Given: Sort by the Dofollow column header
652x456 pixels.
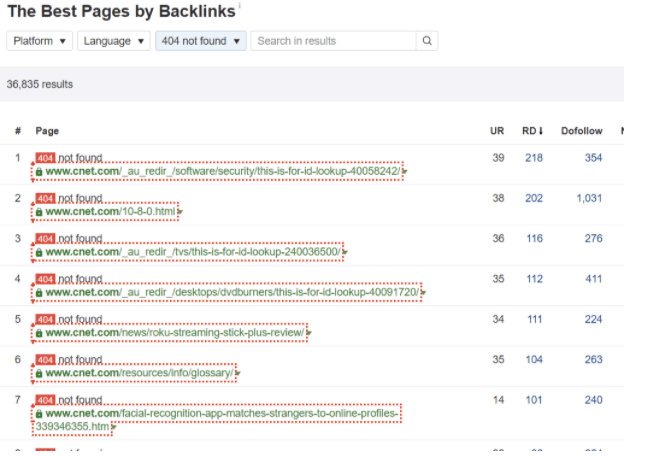Looking at the screenshot, I should (581, 131).
